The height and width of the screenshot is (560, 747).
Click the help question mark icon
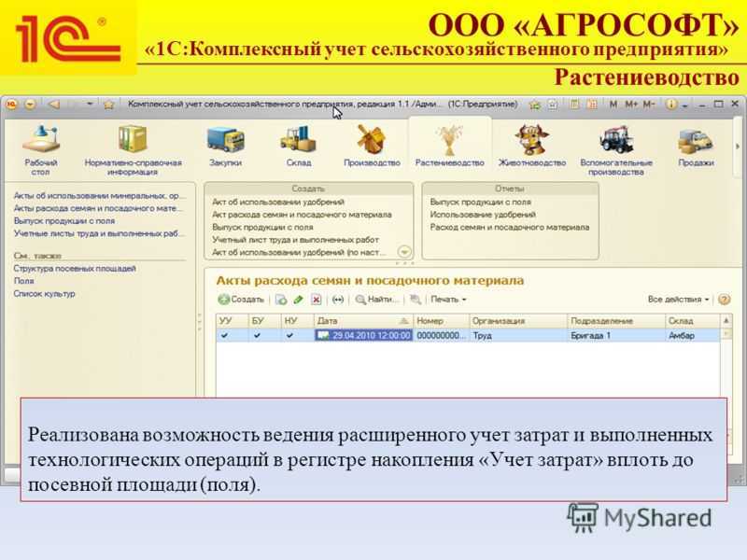725,300
